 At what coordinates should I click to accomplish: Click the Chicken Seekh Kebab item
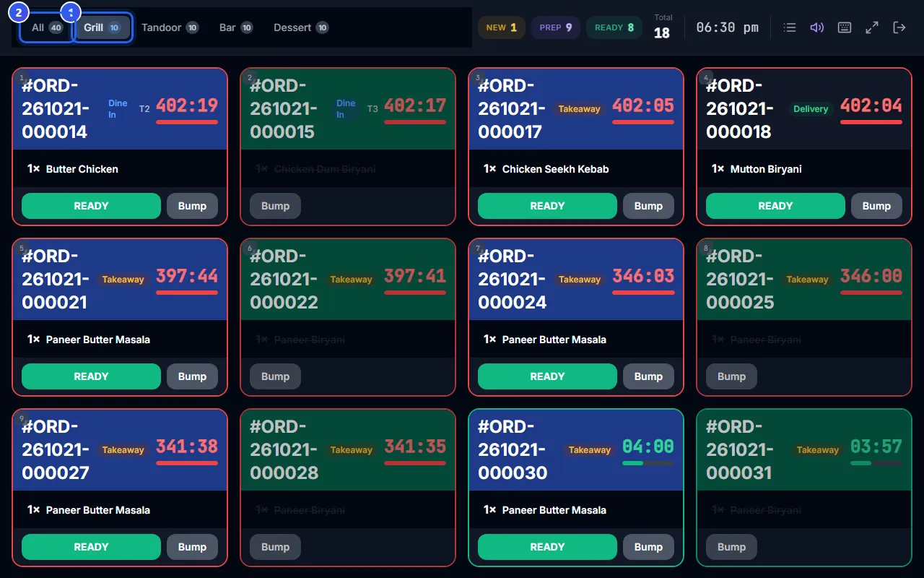click(x=576, y=168)
